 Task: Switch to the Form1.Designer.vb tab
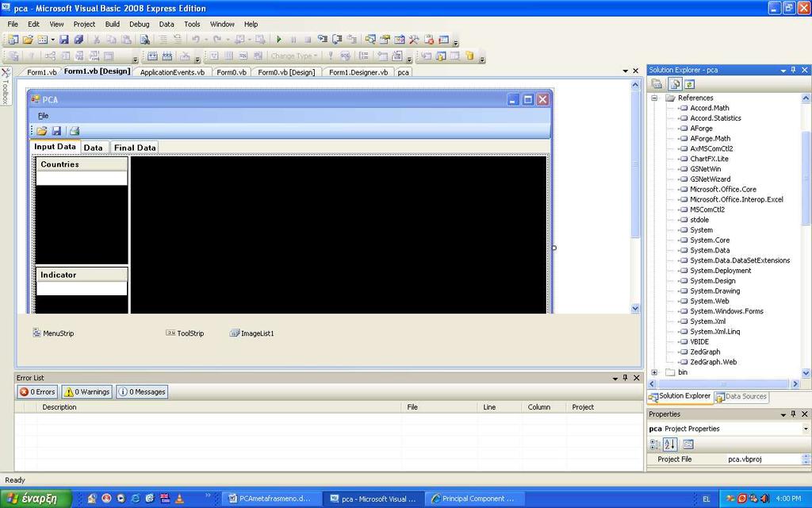click(358, 72)
